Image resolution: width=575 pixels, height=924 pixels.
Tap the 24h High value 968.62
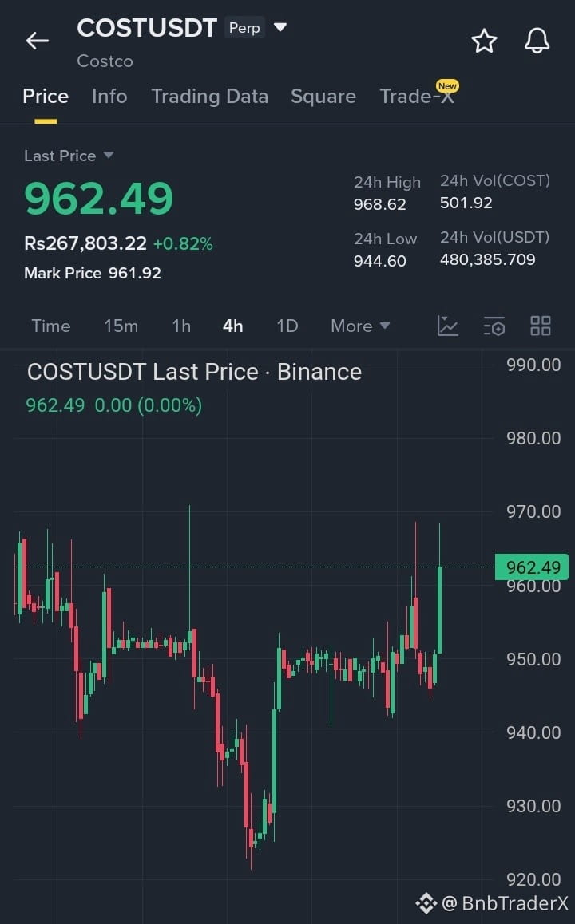coord(380,204)
